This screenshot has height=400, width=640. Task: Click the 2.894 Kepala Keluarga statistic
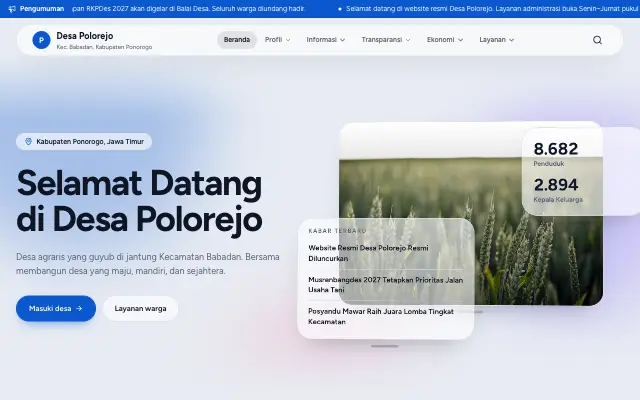coord(558,190)
